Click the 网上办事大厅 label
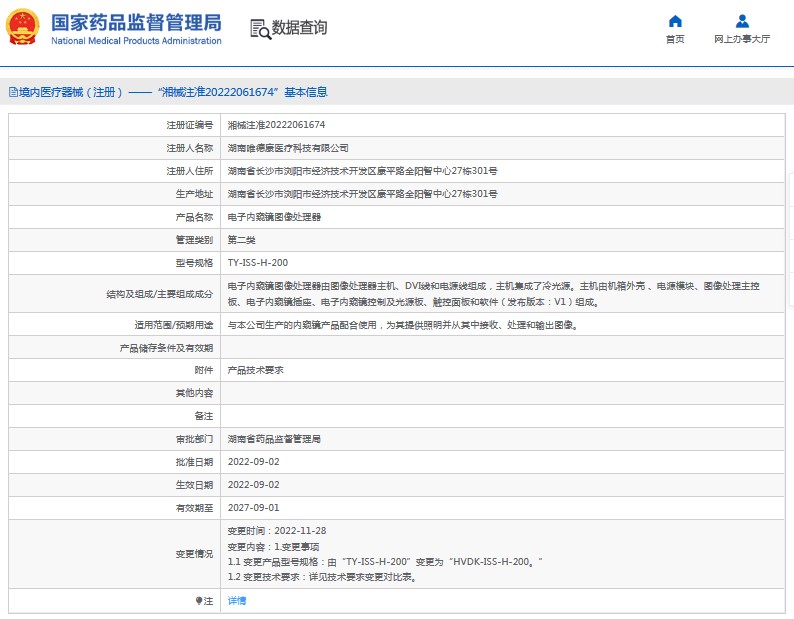 point(742,39)
